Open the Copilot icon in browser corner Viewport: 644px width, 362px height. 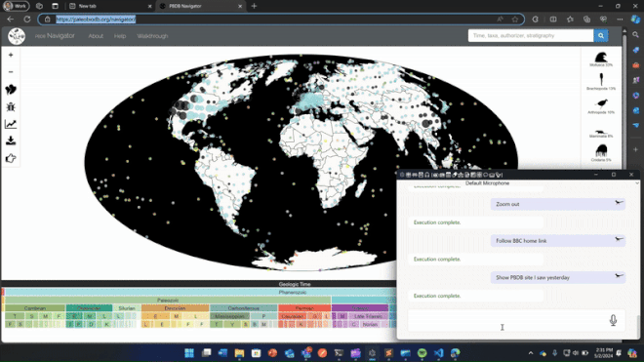635,20
